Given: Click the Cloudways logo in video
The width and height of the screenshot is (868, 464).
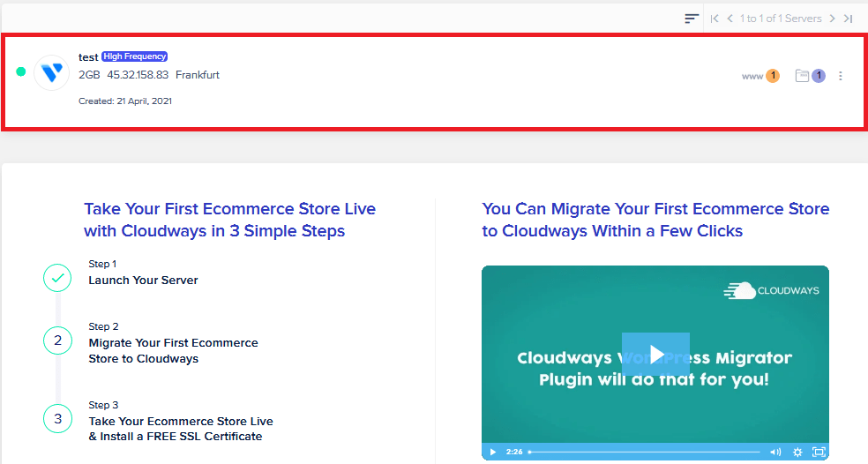Looking at the screenshot, I should 771,290.
